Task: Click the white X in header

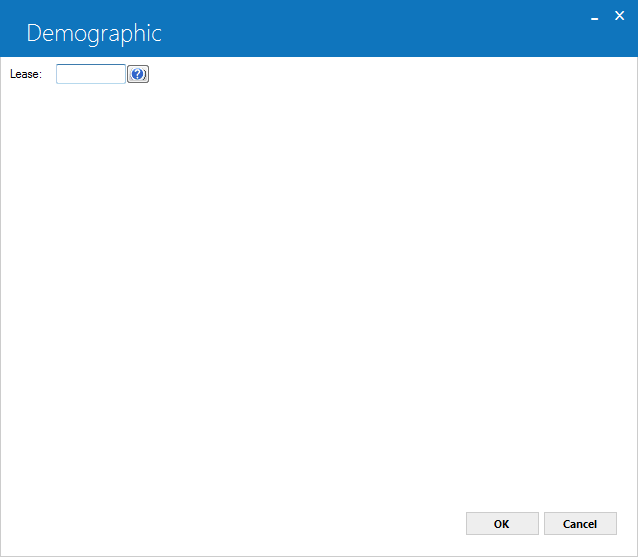Action: point(619,16)
